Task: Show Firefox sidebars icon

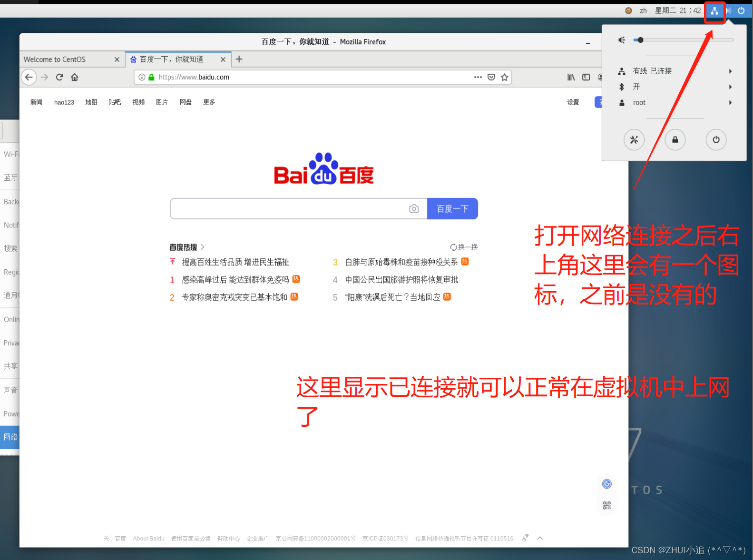Action: 586,77
